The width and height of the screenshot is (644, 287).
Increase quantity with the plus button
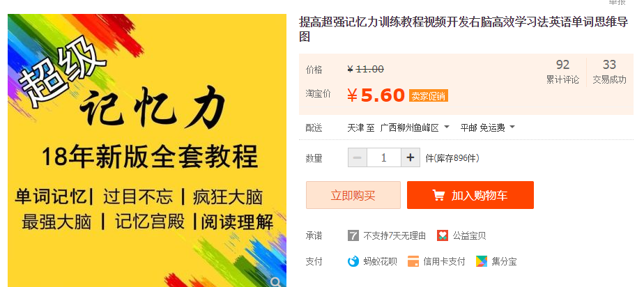click(x=411, y=157)
